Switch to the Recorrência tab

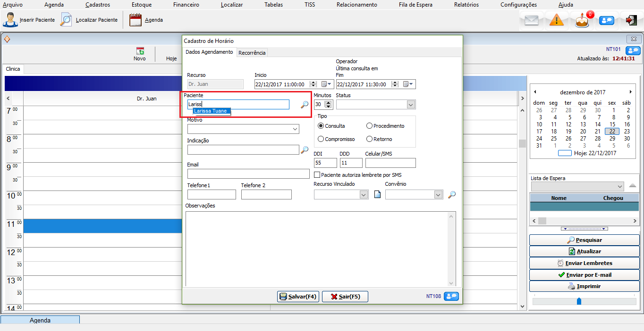click(x=252, y=53)
